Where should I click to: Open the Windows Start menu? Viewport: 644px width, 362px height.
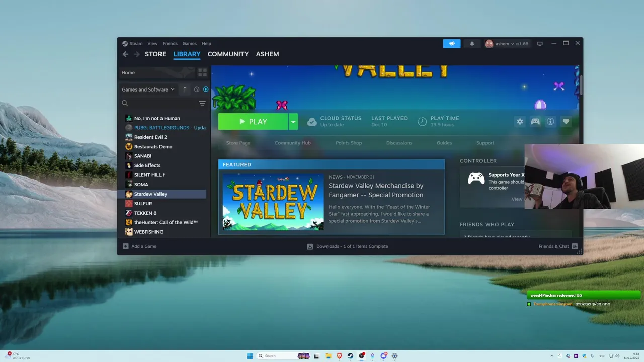point(250,356)
